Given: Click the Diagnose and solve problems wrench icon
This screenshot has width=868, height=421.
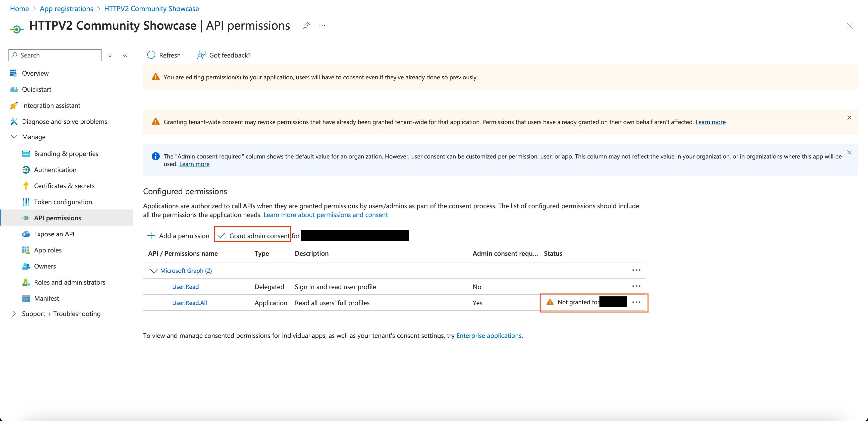Looking at the screenshot, I should click(x=14, y=121).
